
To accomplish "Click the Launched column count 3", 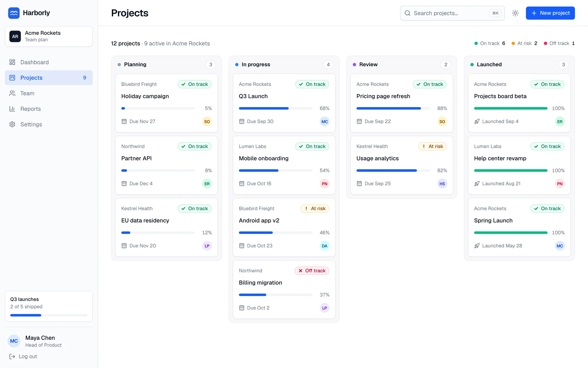I will (x=563, y=65).
